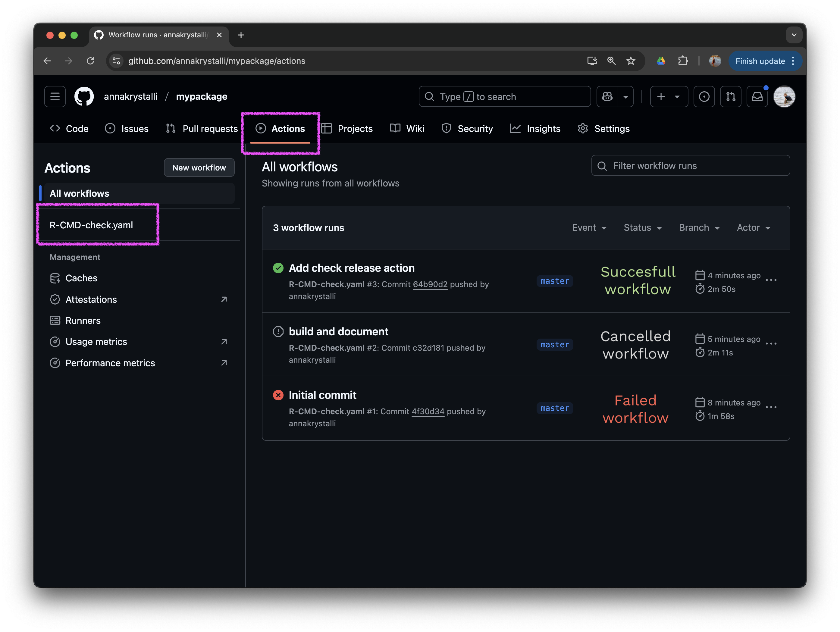This screenshot has height=632, width=840.
Task: Click the annakrystalli owner link
Action: (x=131, y=97)
